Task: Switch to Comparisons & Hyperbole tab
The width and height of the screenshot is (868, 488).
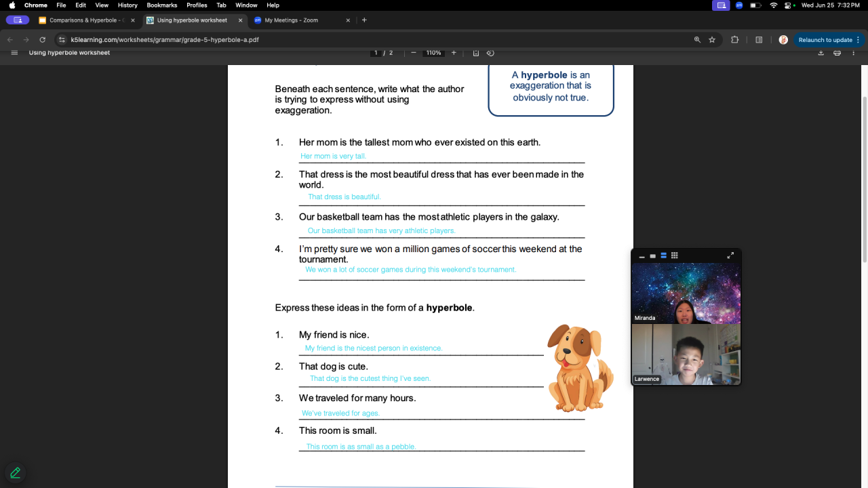Action: [86, 20]
